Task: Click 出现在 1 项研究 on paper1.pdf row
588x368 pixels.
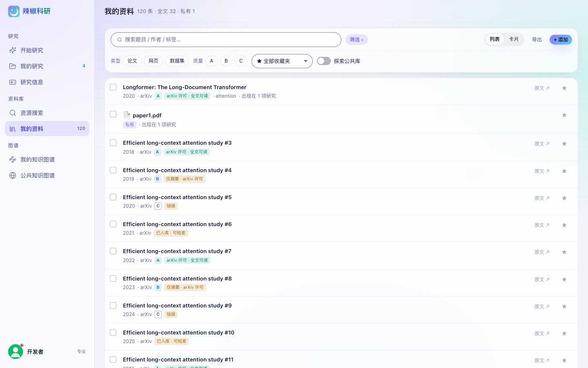Action: tap(159, 125)
